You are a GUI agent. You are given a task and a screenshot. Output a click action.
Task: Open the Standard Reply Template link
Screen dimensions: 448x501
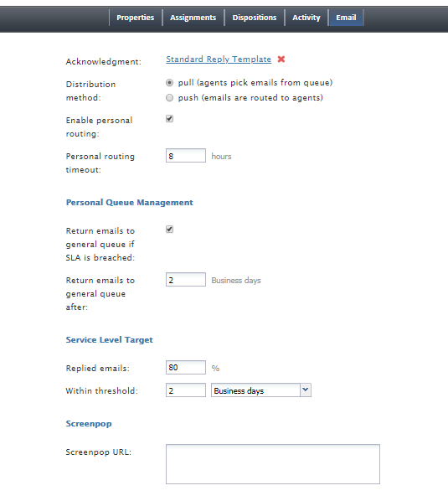(219, 59)
